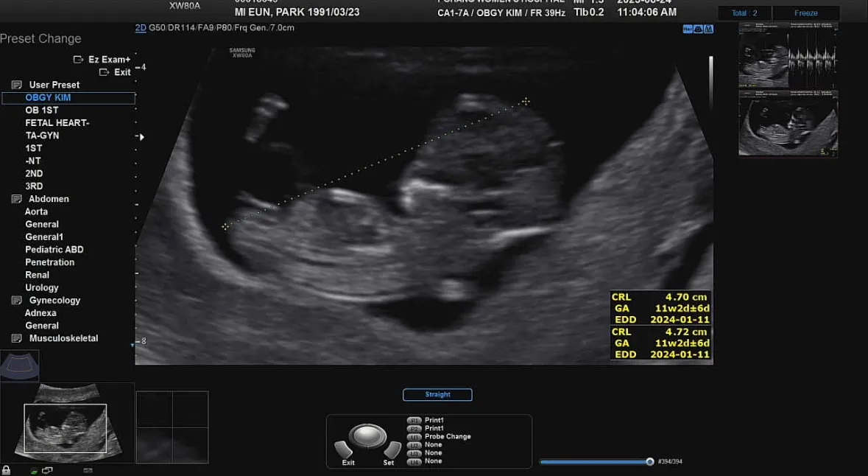
Task: Open the Ez Exam+ option
Action: pos(102,59)
